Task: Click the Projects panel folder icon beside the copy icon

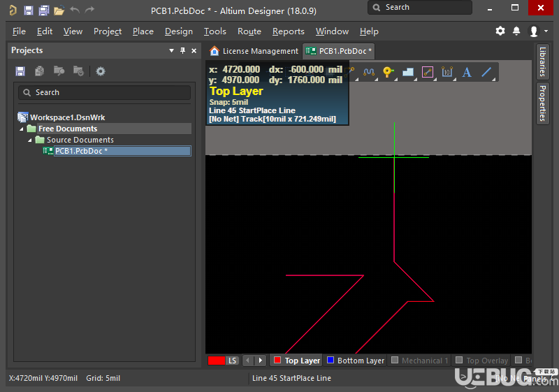Action: 59,71
